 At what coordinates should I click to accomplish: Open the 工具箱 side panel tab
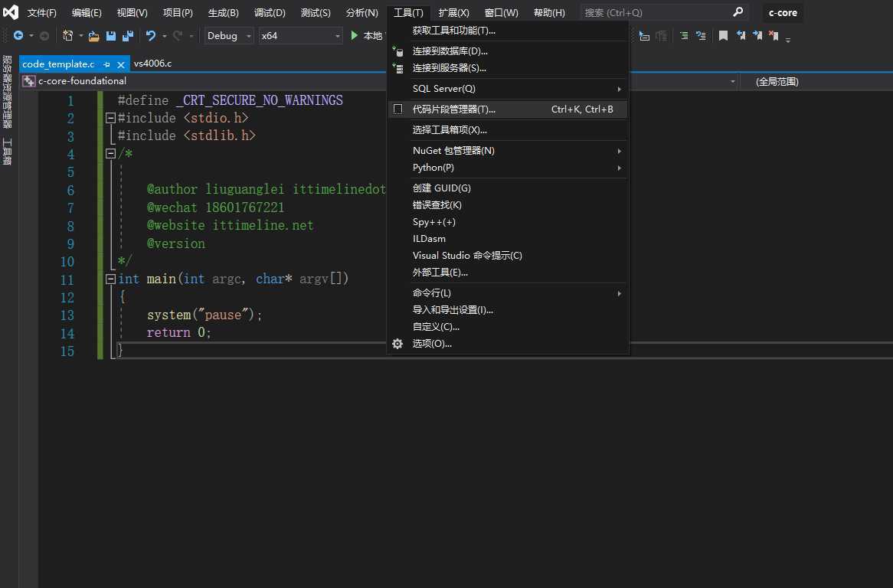7,152
